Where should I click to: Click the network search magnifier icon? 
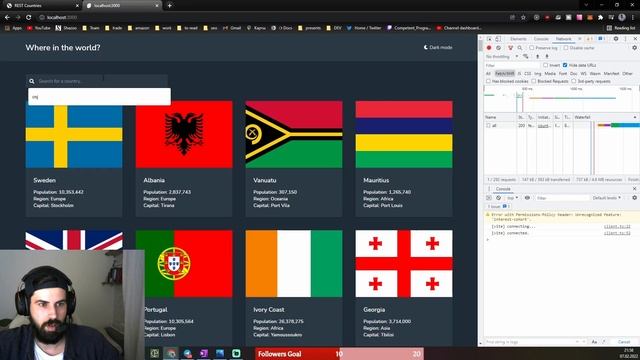tap(520, 48)
